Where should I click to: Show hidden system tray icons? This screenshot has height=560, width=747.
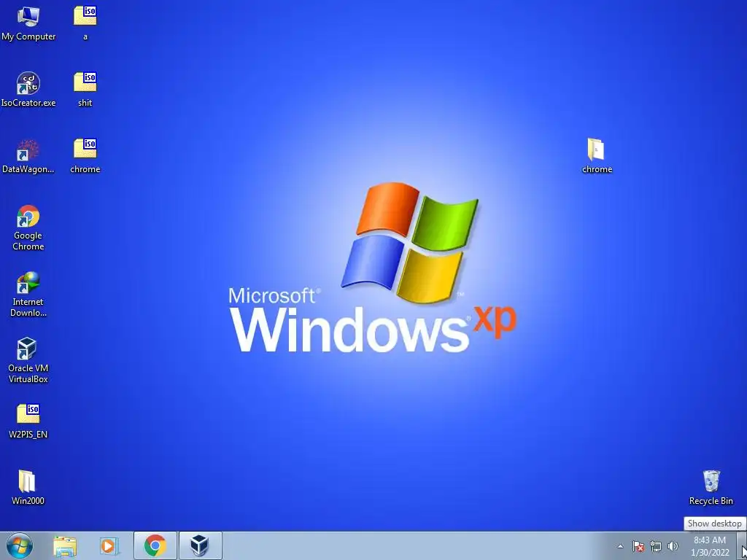[x=620, y=546]
